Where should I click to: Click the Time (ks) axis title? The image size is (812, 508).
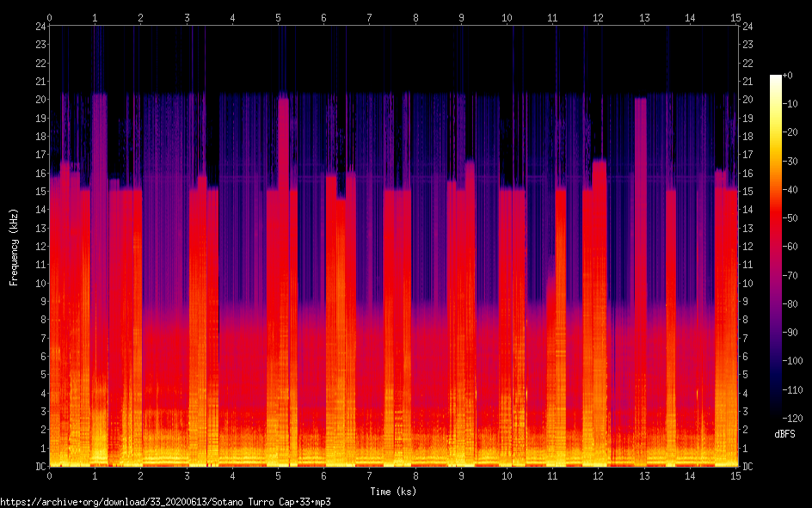pyautogui.click(x=393, y=492)
